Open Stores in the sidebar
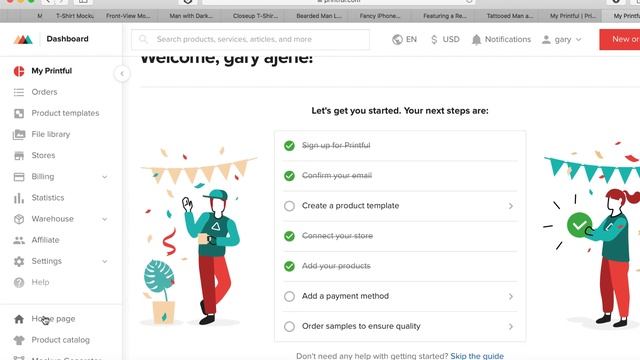Viewport: 640px width, 360px height. (43, 156)
